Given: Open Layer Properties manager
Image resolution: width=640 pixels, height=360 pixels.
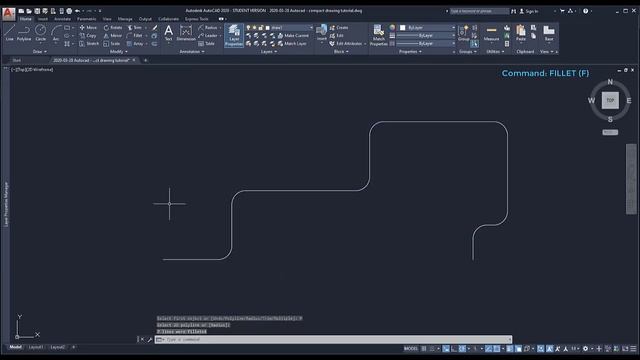Looking at the screenshot, I should (234, 35).
